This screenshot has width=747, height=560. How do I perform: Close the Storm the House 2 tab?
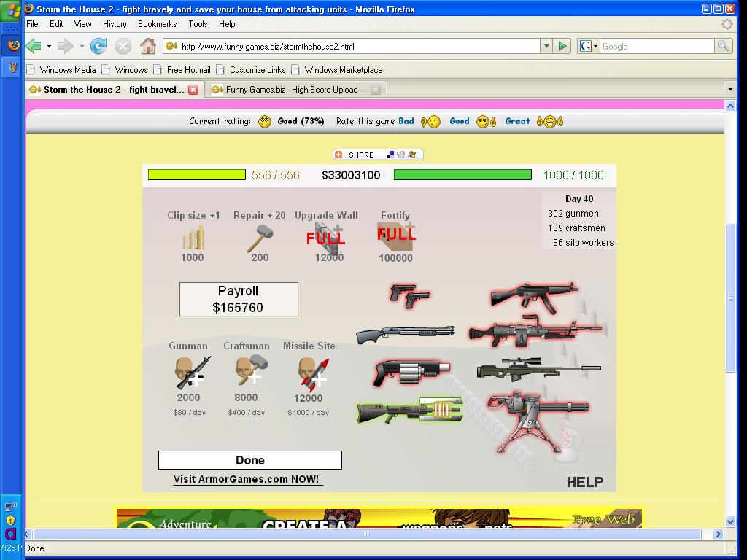click(193, 90)
